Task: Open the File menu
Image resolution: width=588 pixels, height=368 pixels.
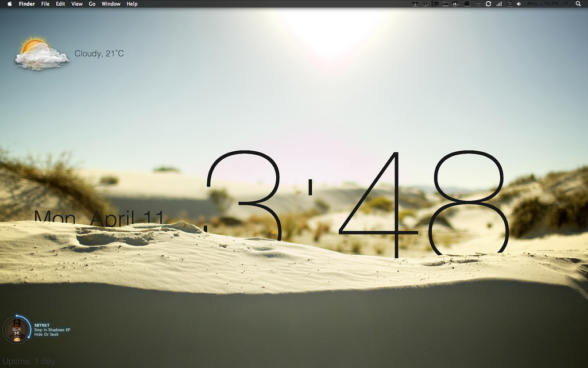Action: click(x=45, y=4)
